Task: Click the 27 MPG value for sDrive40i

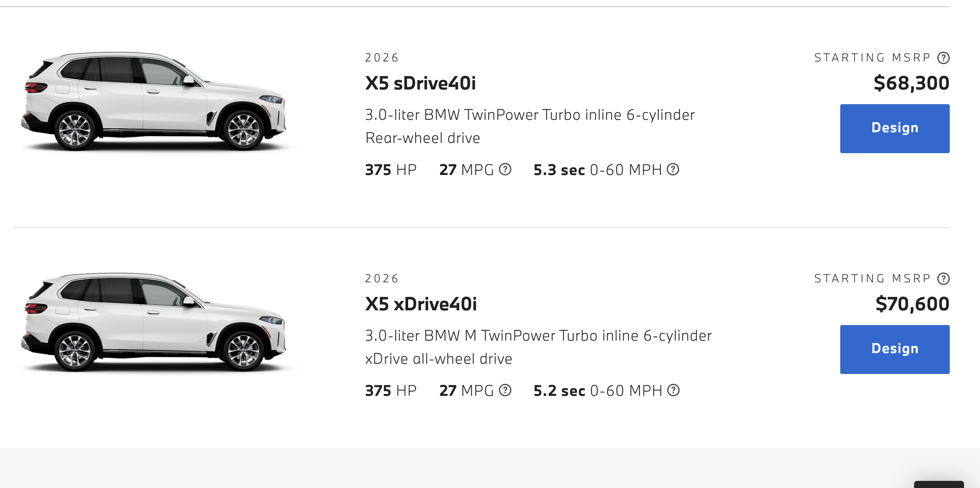Action: tap(466, 170)
